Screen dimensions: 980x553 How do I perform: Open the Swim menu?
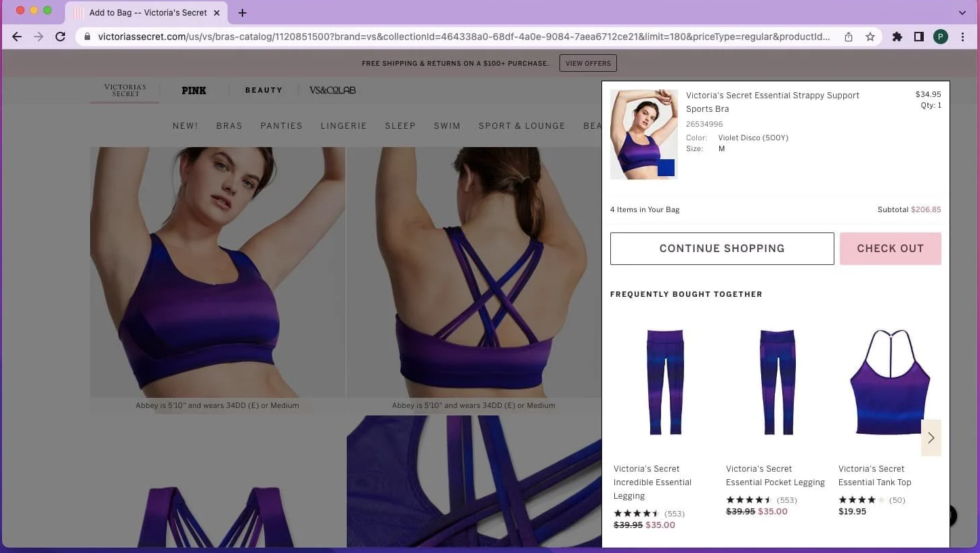tap(447, 126)
